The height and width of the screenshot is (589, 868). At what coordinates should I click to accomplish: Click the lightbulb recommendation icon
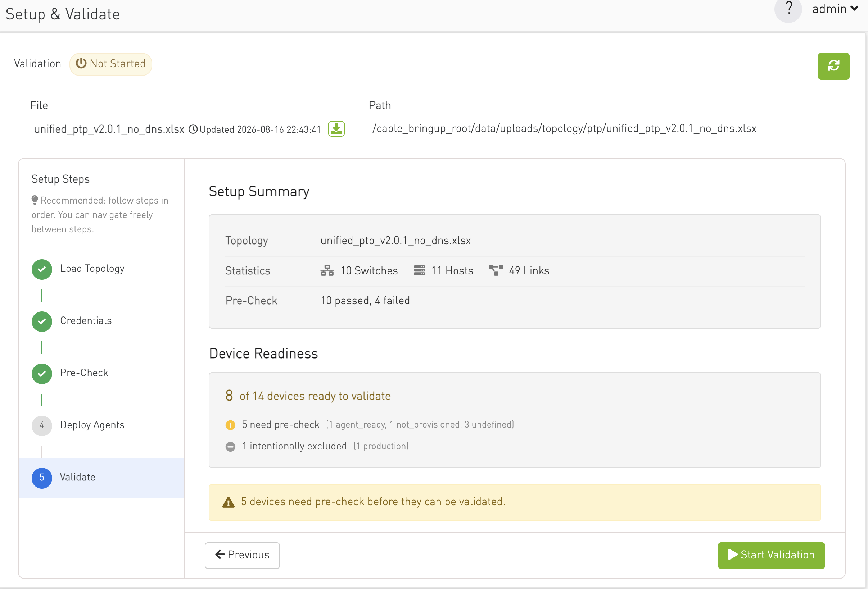coord(35,200)
